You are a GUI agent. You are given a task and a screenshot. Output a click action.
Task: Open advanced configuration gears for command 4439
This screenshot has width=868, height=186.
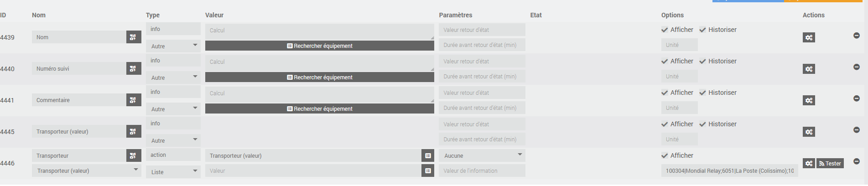[x=809, y=38]
